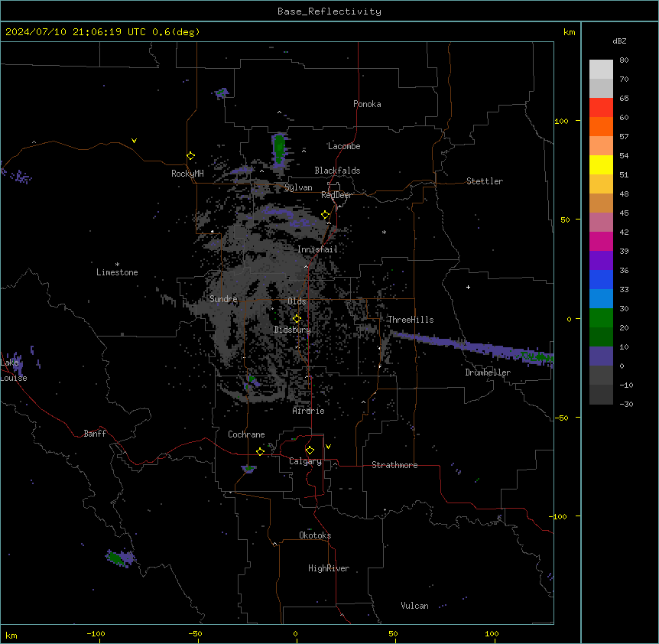Click the Strathmore town label
The height and width of the screenshot is (644, 659).
[x=394, y=465]
